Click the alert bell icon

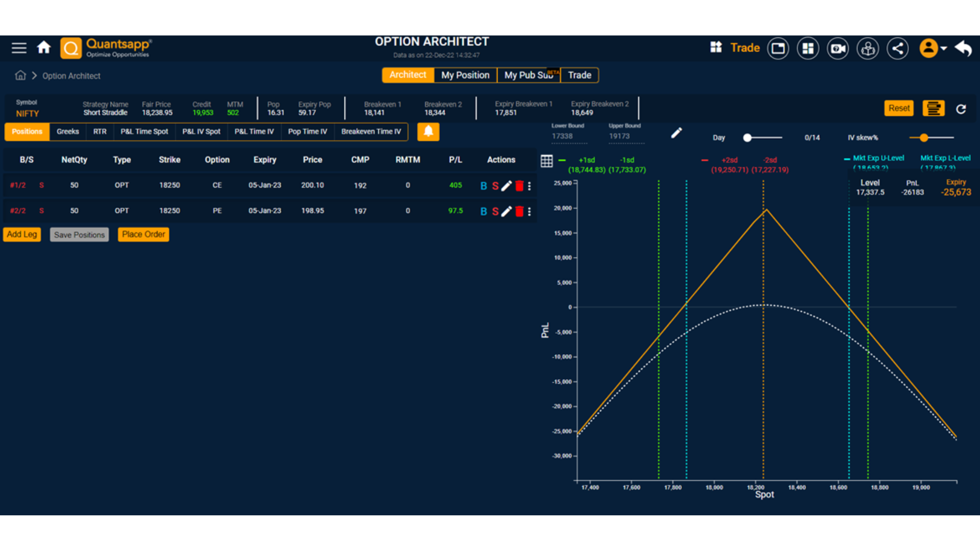click(x=428, y=132)
